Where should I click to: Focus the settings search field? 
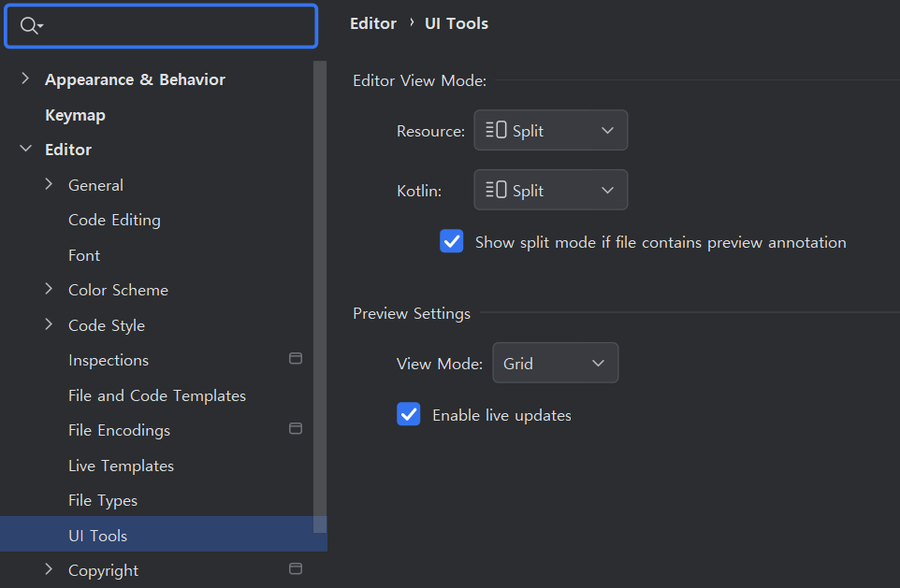click(x=178, y=26)
